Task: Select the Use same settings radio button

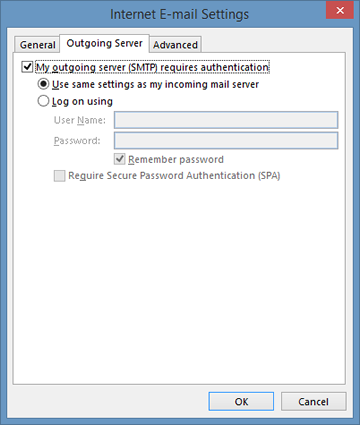Action: point(43,84)
